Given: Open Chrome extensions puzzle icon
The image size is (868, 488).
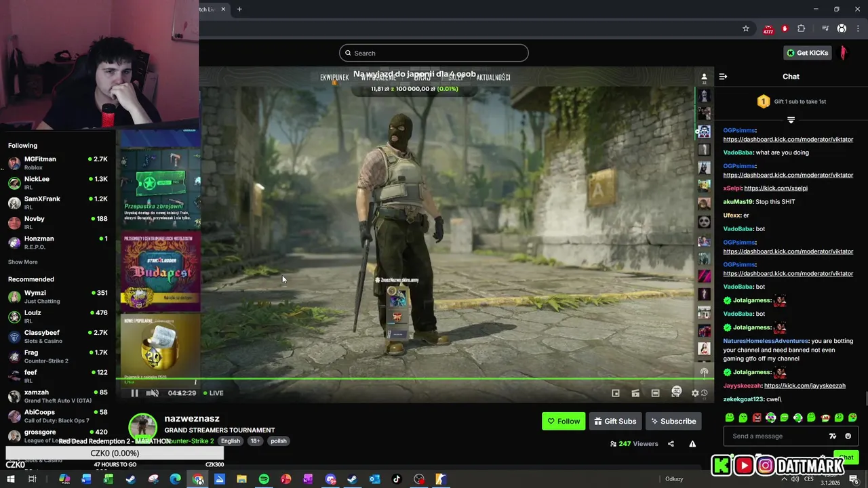Looking at the screenshot, I should click(802, 28).
